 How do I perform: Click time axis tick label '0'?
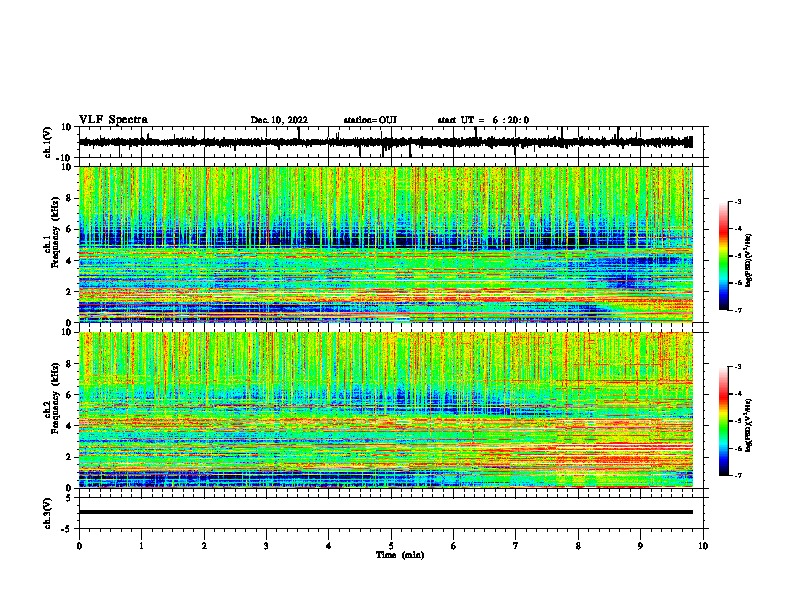pos(79,546)
